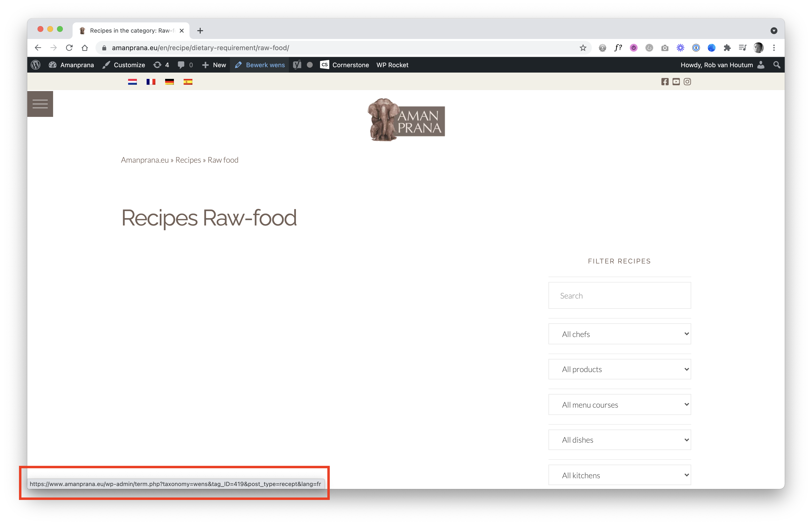Open the WP Rocket admin bar menu
The width and height of the screenshot is (812, 525).
392,65
